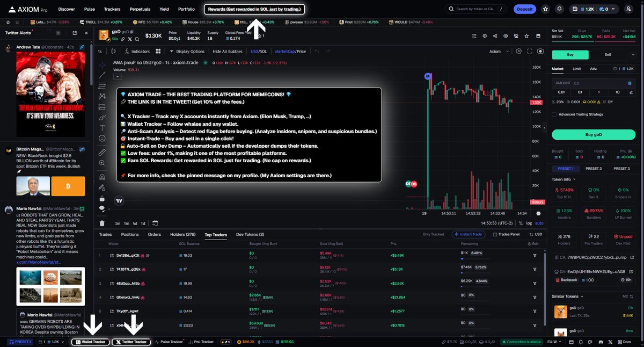Activate the chart zoom-in tool
This screenshot has height=347, width=644.
102,163
